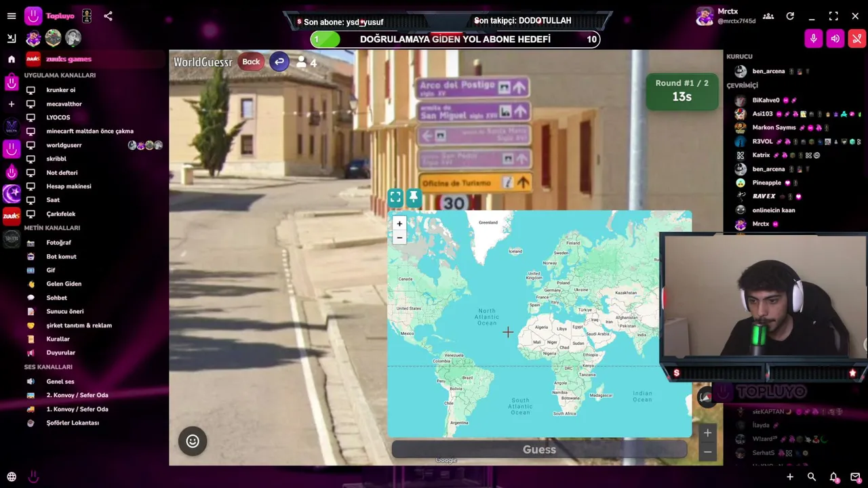
Task: Click the compass icon in street view
Action: coord(706,397)
